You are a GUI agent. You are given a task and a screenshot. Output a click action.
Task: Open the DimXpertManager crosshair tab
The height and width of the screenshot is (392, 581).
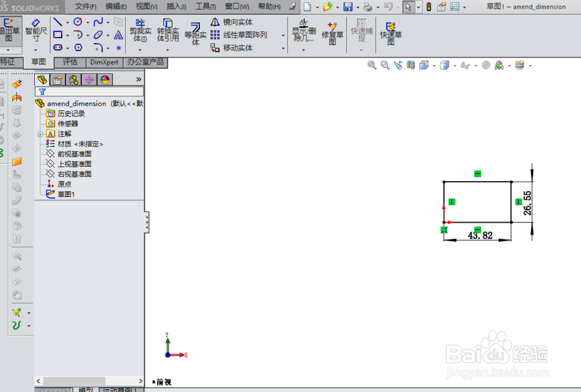pos(89,80)
